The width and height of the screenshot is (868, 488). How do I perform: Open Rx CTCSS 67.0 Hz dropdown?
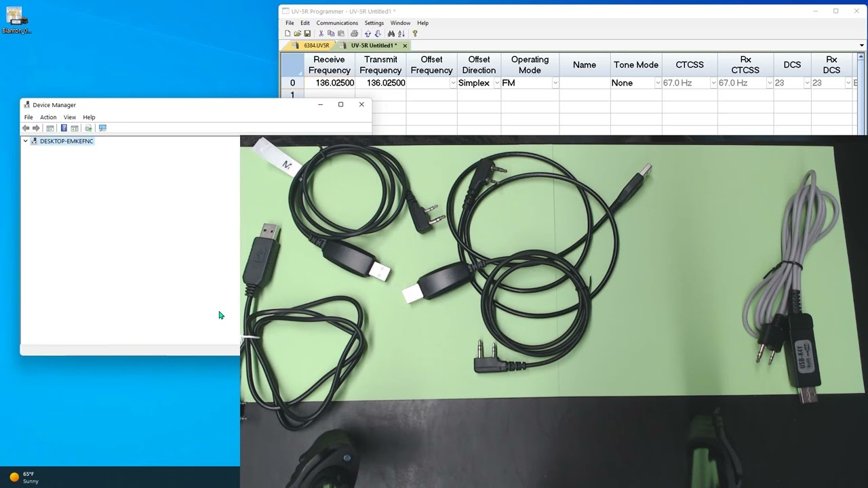tap(769, 83)
